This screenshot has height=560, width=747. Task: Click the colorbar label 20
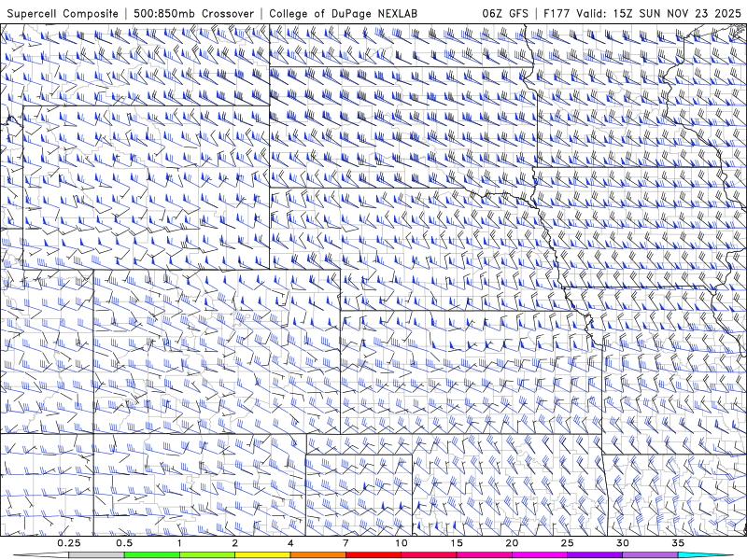(x=512, y=543)
